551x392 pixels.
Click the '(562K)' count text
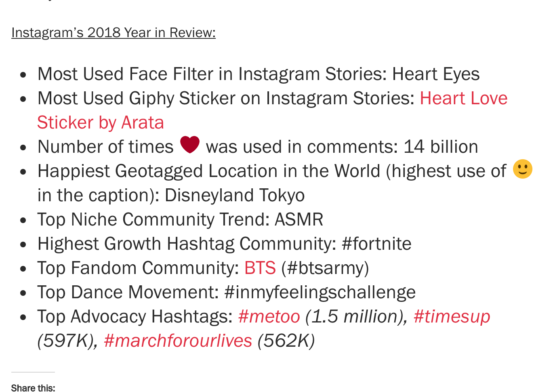(x=286, y=341)
